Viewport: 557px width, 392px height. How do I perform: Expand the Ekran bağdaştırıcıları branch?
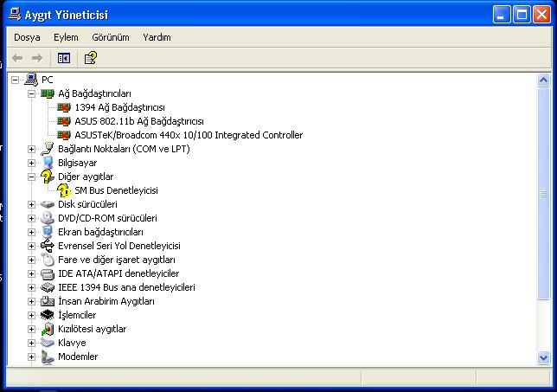[x=32, y=233]
